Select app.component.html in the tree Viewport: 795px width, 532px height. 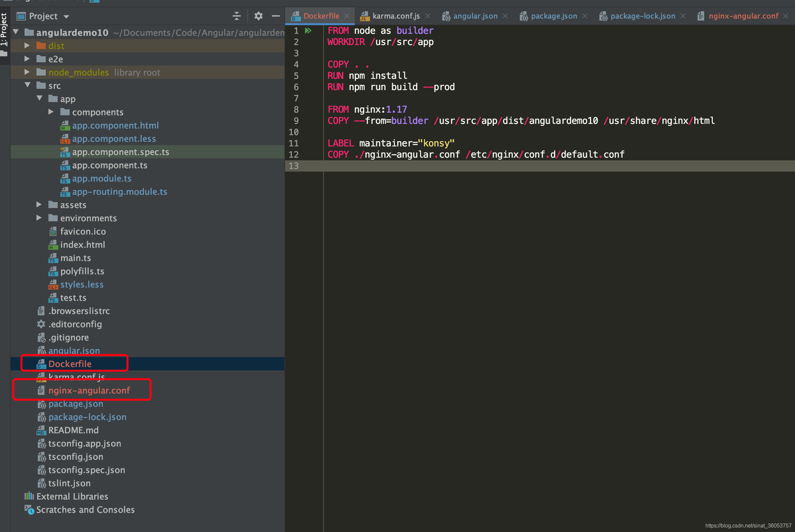pyautogui.click(x=148, y=125)
